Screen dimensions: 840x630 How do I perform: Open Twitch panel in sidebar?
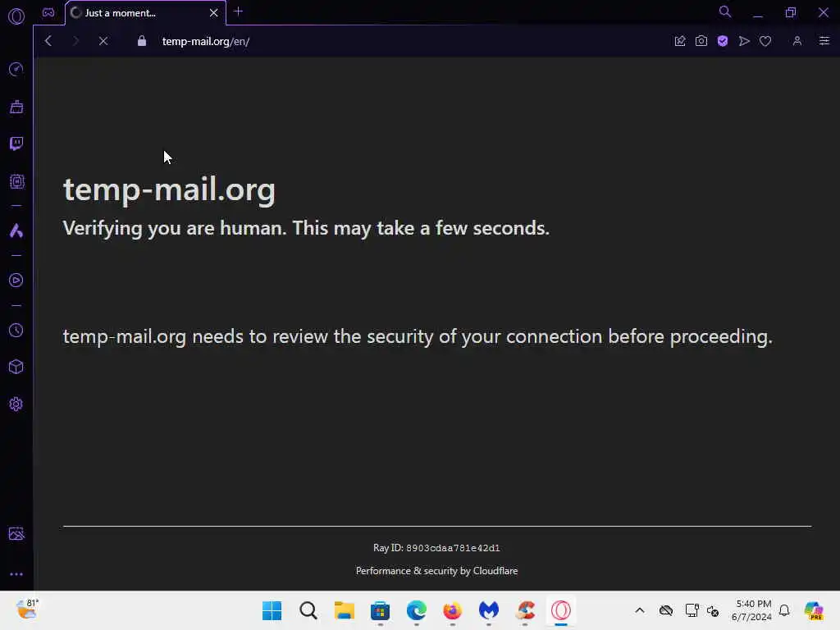tap(16, 144)
